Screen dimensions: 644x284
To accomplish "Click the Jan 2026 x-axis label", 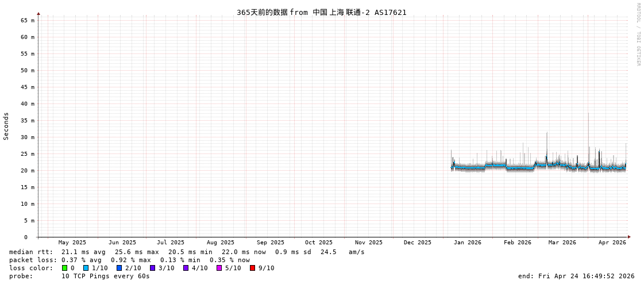I will point(467,243).
